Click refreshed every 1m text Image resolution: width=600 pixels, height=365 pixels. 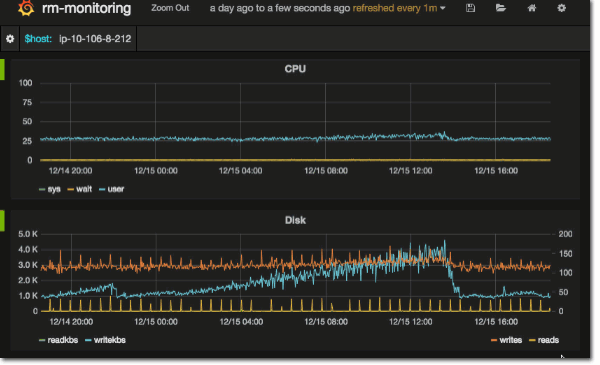pyautogui.click(x=395, y=8)
